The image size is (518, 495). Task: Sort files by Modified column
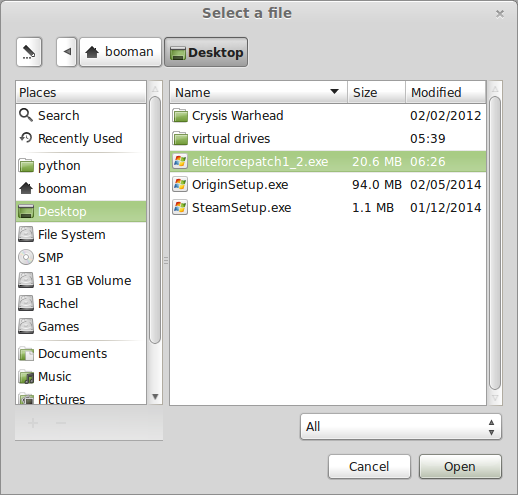pyautogui.click(x=446, y=92)
